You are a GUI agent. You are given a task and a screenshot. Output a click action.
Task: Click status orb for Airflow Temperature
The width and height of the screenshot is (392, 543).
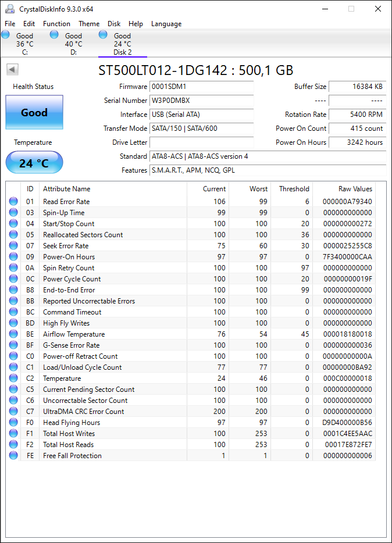coord(13,334)
